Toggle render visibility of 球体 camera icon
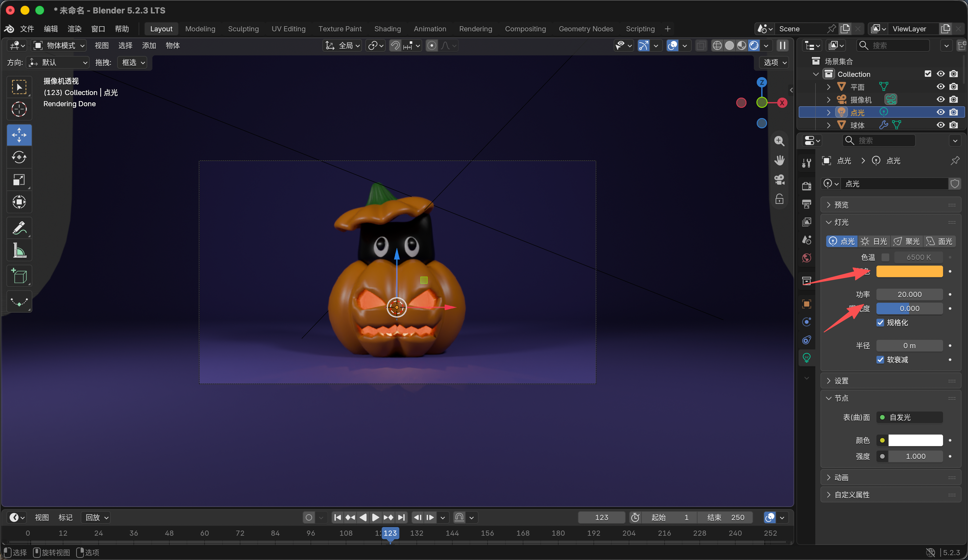This screenshot has width=968, height=560. (x=953, y=125)
